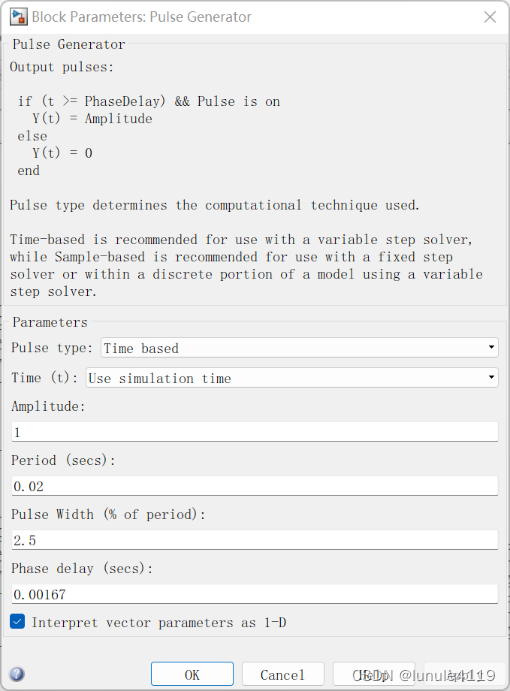This screenshot has height=691, width=510.
Task: Click the dialog title Block Parameters: Pulse Generator
Action: 141,17
